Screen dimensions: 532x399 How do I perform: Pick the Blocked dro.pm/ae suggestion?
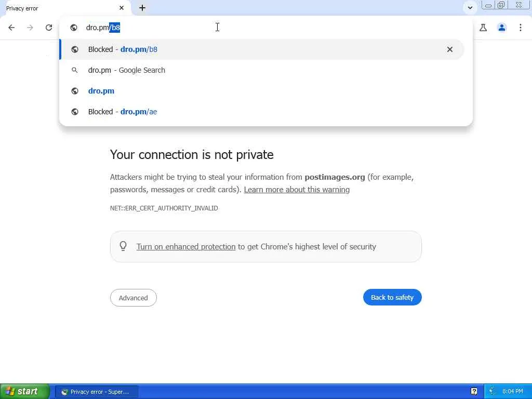[123, 112]
